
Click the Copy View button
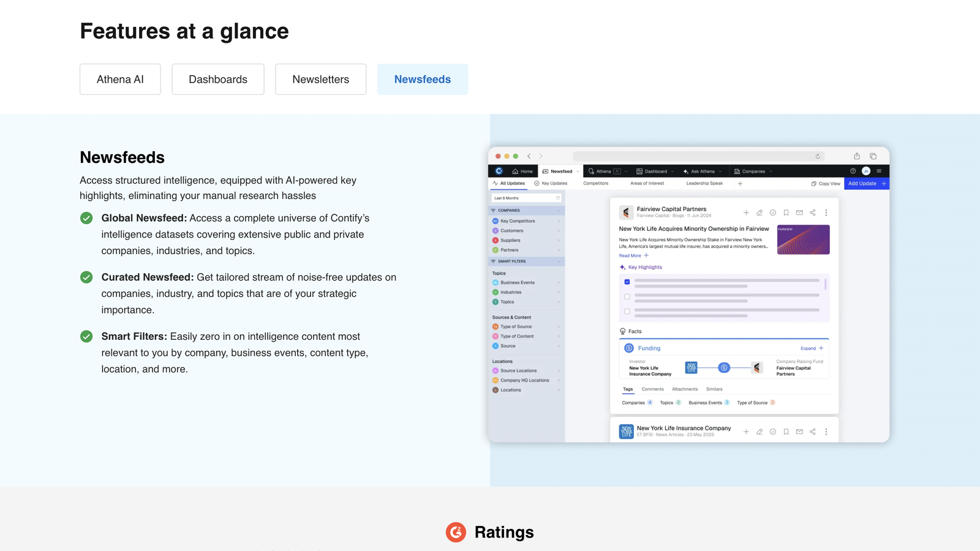coord(826,184)
